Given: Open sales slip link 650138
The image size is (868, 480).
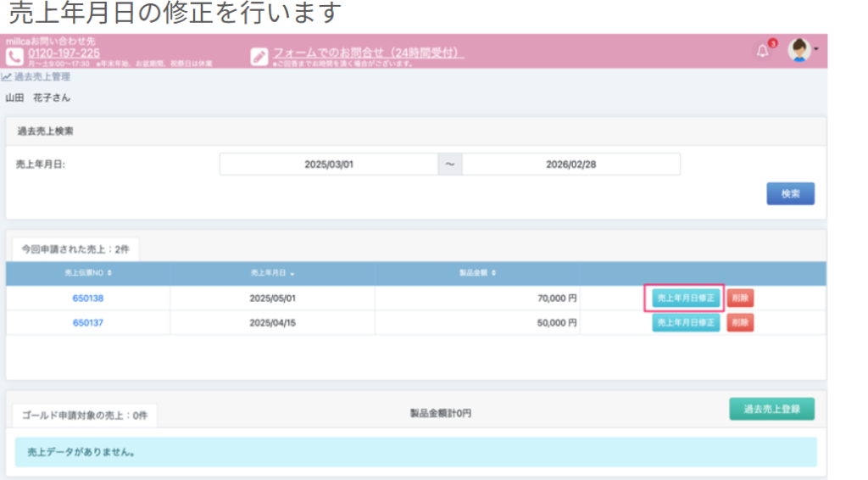Looking at the screenshot, I should 88,299.
